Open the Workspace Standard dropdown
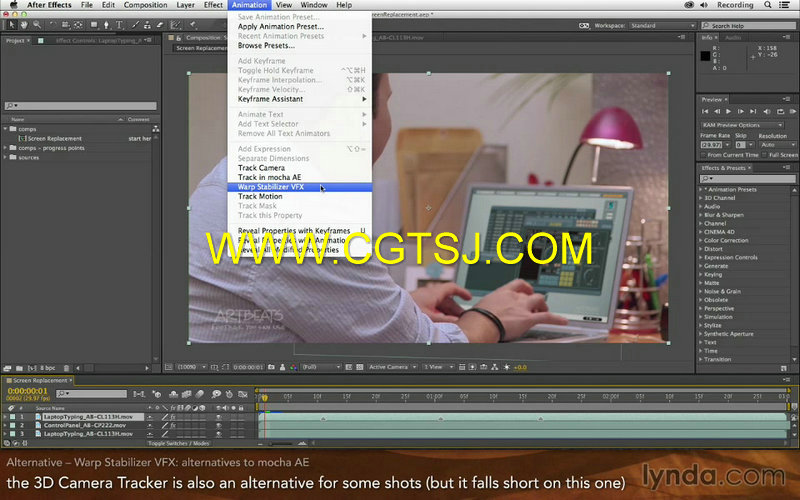This screenshot has height=500, width=800. tap(662, 26)
